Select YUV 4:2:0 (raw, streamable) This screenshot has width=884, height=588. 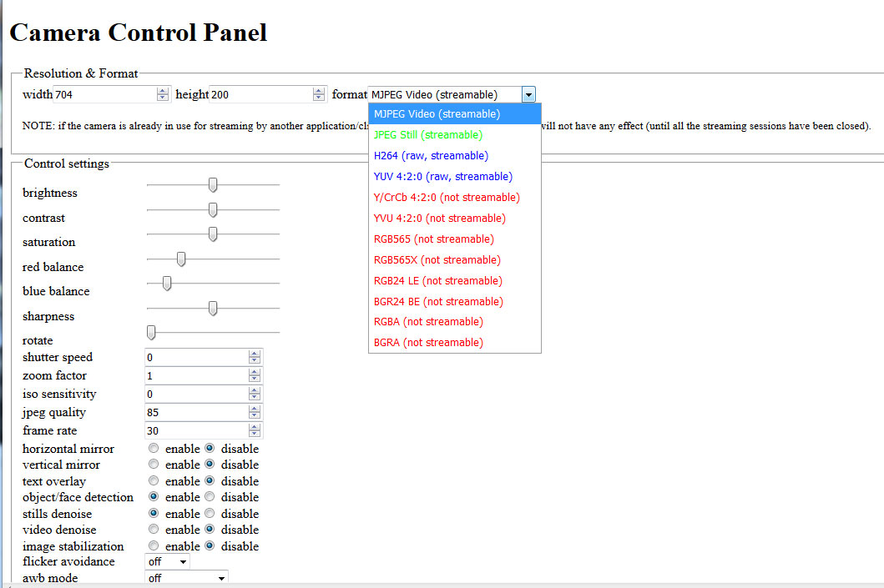pos(454,176)
